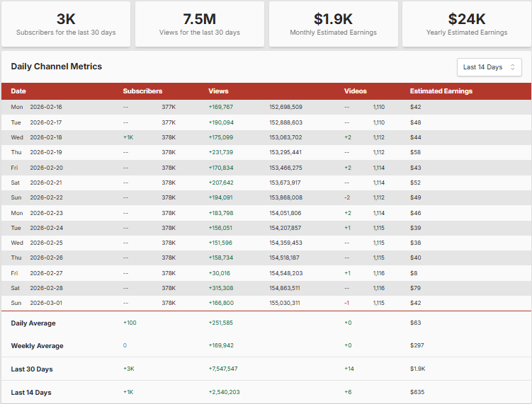Select the Last 30 Days summary row label
The height and width of the screenshot is (404, 532).
click(x=32, y=369)
